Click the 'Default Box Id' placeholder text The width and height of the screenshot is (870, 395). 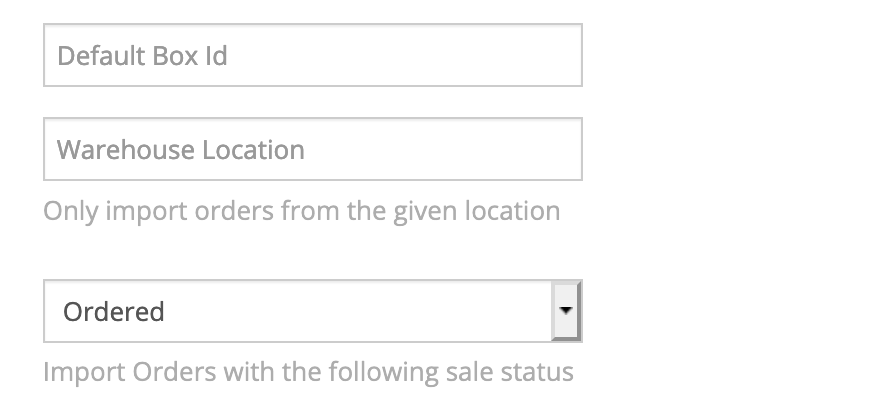(x=142, y=55)
